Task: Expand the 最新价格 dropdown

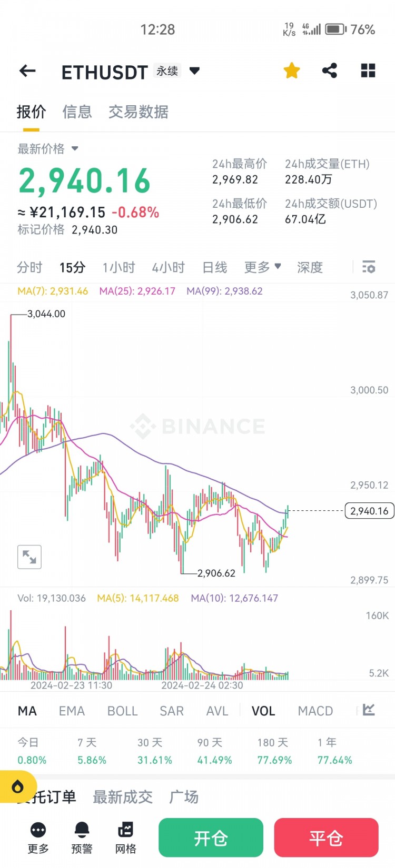Action: point(75,149)
